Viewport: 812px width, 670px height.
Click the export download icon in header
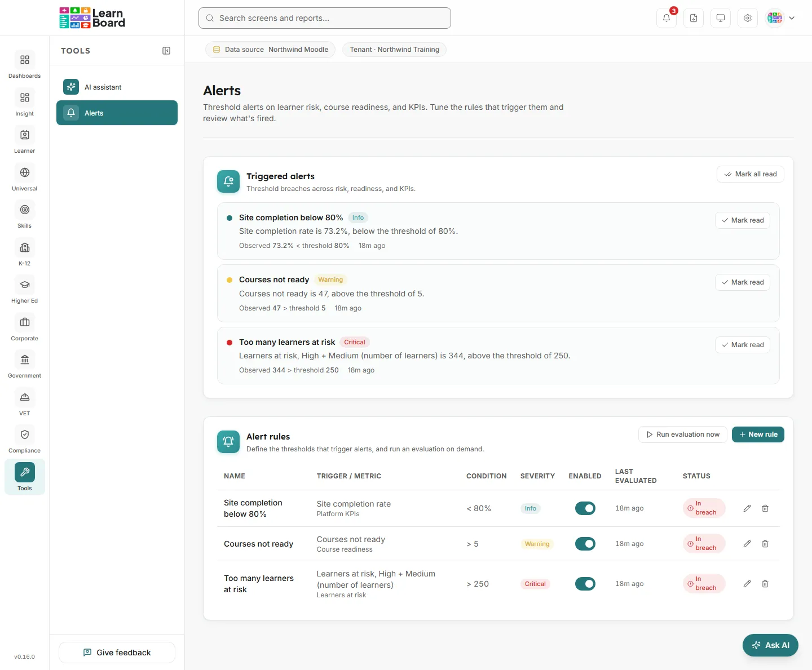694,18
